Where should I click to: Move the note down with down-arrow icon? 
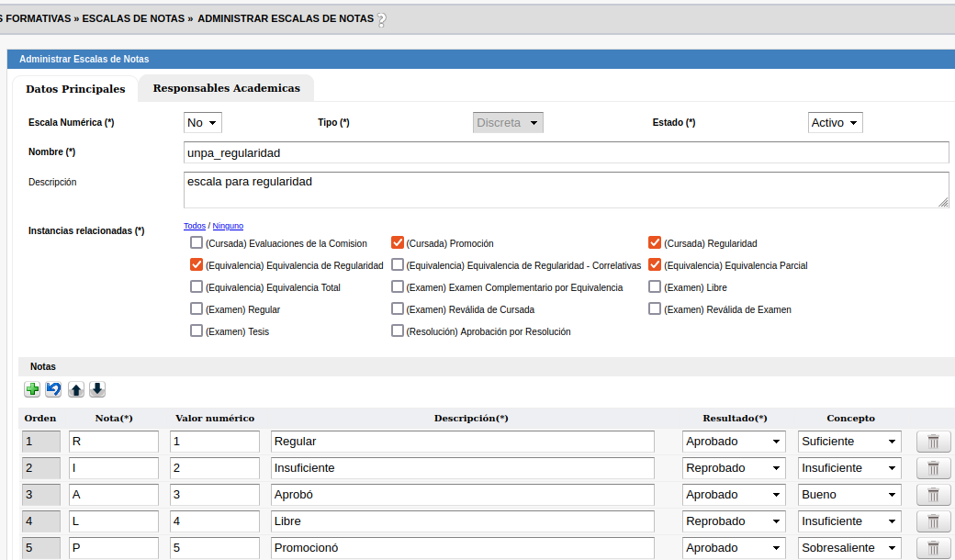(97, 389)
